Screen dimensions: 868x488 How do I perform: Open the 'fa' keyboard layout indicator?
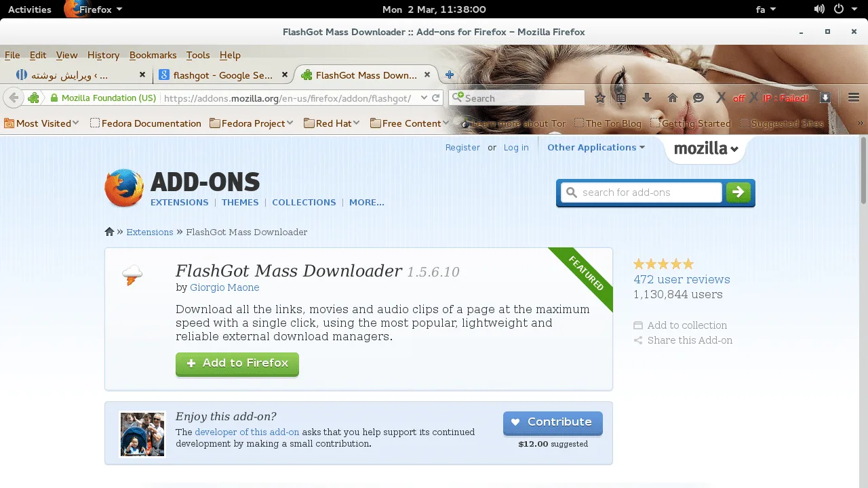(766, 9)
